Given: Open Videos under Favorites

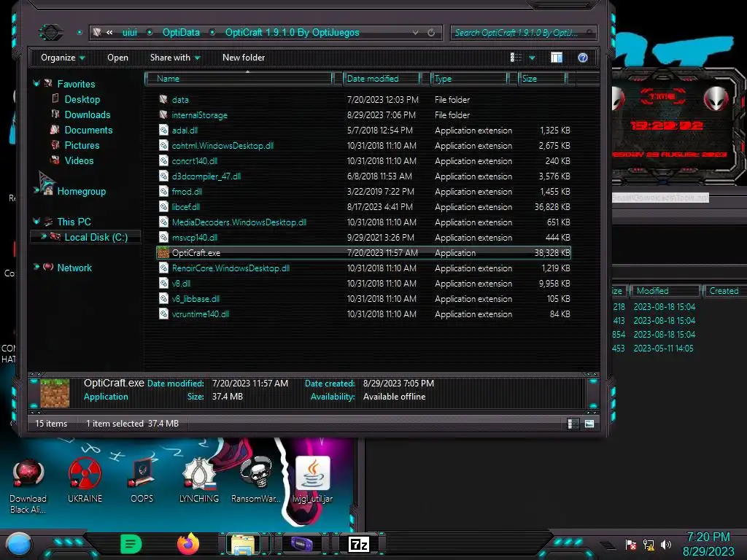Looking at the screenshot, I should 79,160.
